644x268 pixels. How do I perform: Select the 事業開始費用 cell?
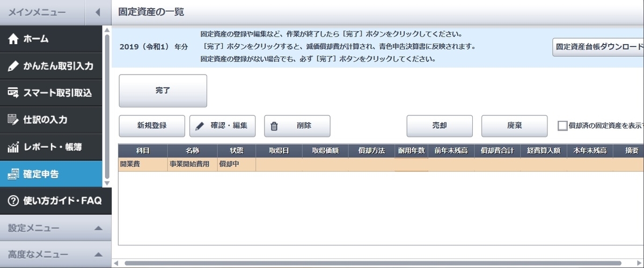pyautogui.click(x=192, y=164)
